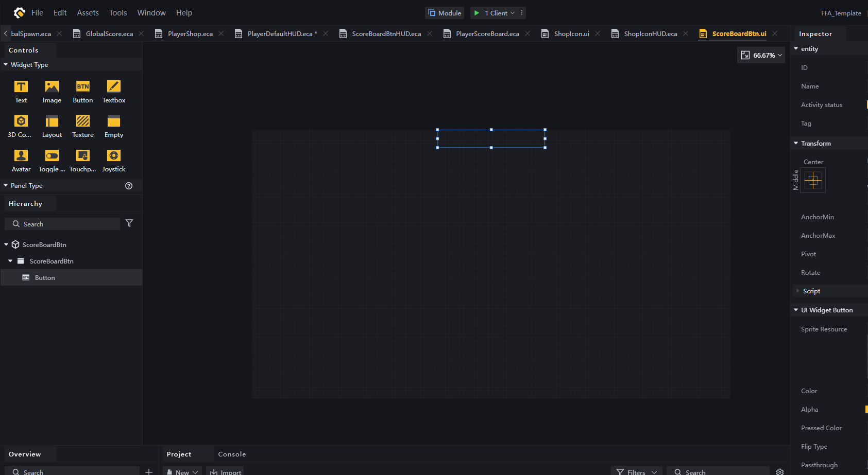Select the Button item in Hierarchy
Viewport: 868px width, 475px height.
(71, 277)
